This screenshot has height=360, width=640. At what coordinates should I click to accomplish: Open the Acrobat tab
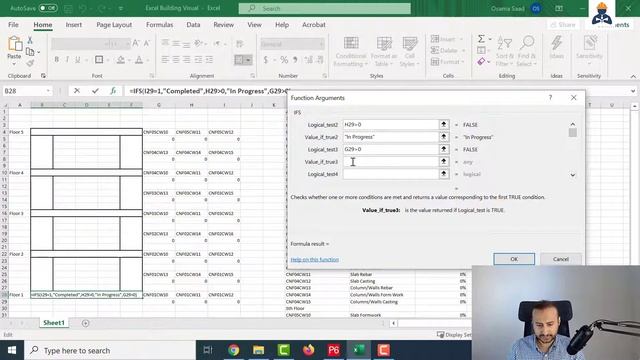[x=314, y=25]
